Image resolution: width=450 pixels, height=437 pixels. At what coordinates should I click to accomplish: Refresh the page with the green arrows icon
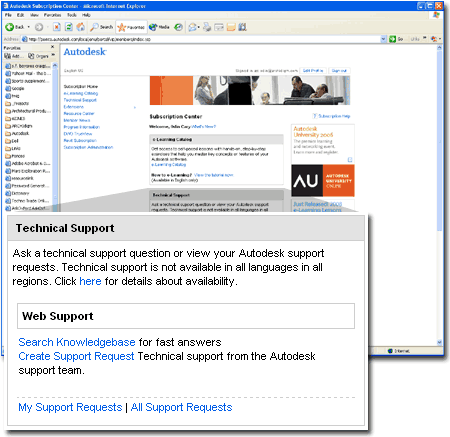click(69, 27)
